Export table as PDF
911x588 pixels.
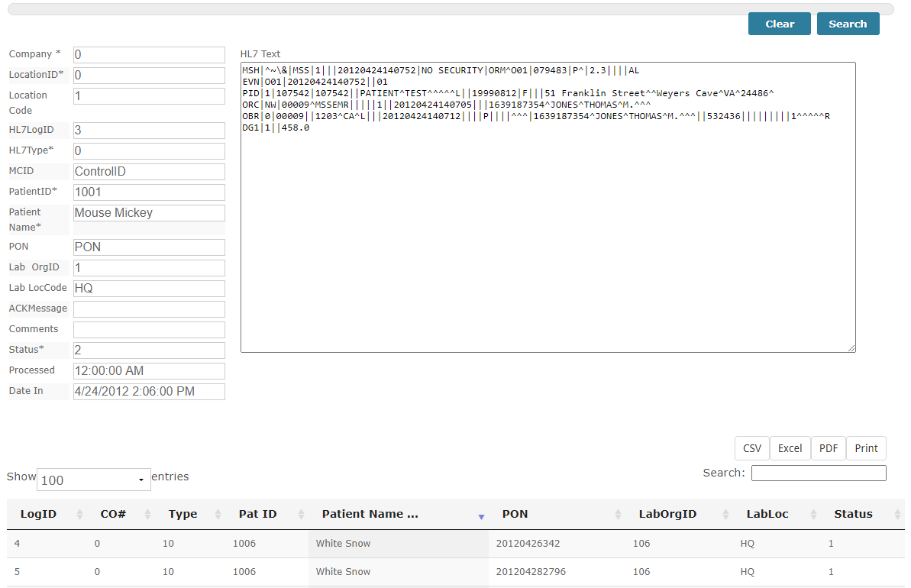pos(829,448)
